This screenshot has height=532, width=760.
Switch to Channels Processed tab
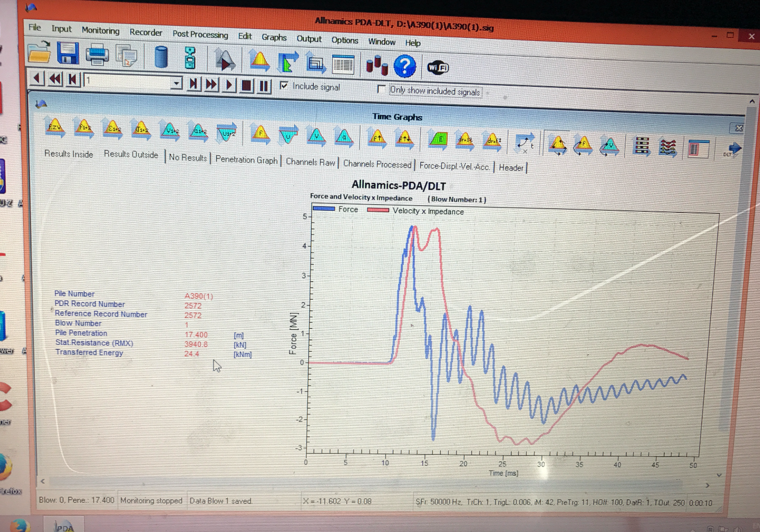(x=377, y=164)
